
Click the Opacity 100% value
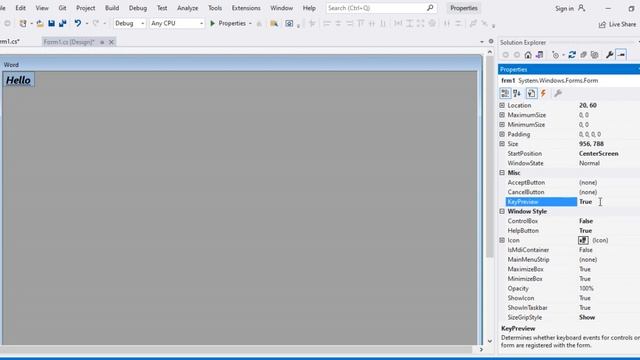coord(587,289)
